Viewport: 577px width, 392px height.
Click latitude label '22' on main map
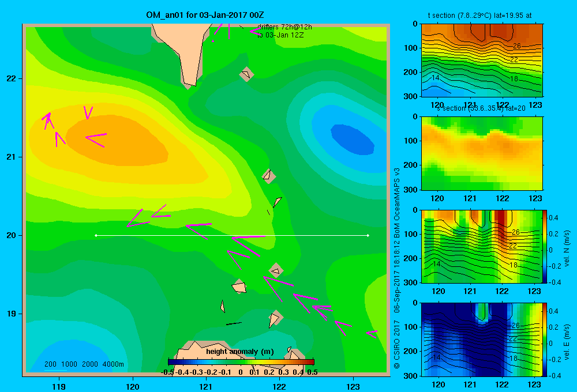click(12, 79)
